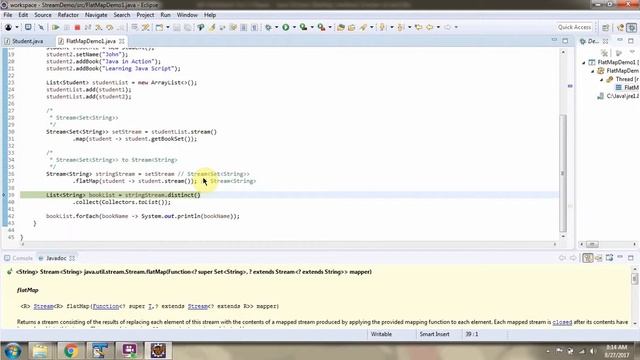Click the Back navigation arrow icon
This screenshot has height=360, width=640.
click(x=429, y=27)
